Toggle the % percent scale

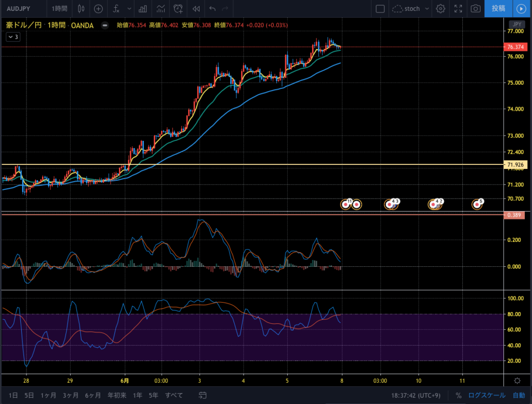458,395
